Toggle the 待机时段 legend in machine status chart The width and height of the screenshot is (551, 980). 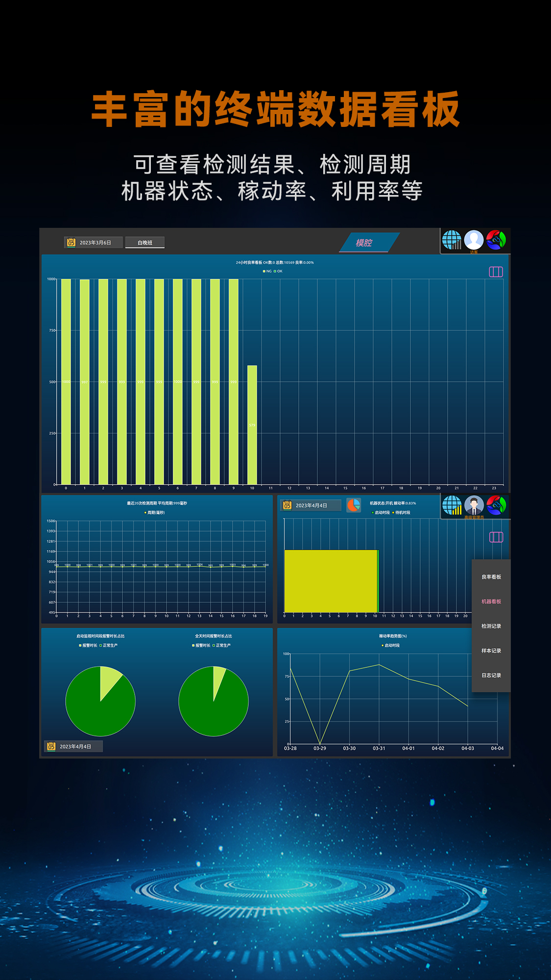pos(402,513)
